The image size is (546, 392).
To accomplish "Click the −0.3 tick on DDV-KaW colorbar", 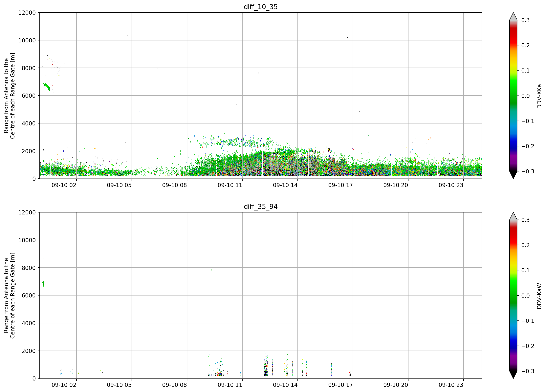I will tap(528, 371).
